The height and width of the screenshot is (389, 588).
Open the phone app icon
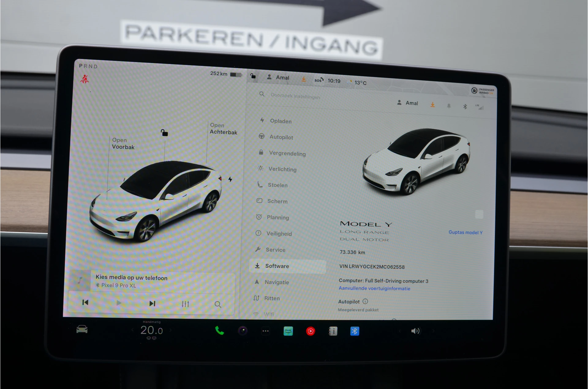(x=220, y=331)
